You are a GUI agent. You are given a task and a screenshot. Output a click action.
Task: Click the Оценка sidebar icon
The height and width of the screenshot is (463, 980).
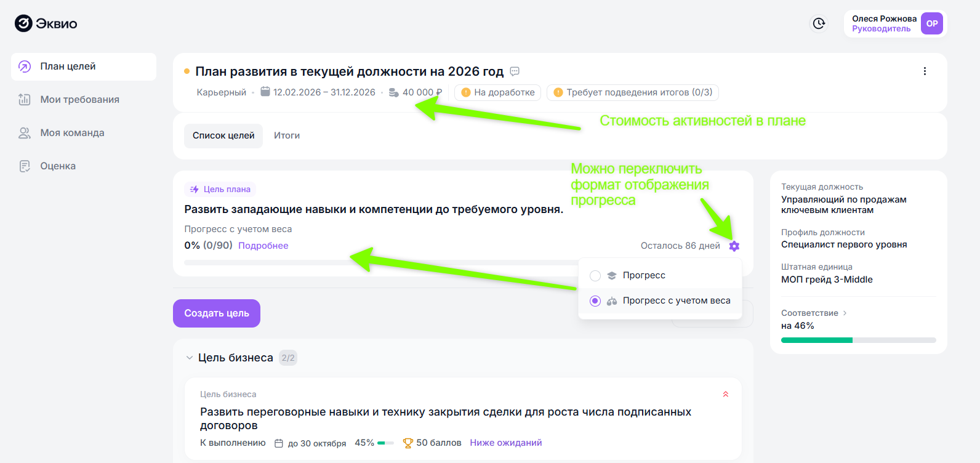click(25, 166)
